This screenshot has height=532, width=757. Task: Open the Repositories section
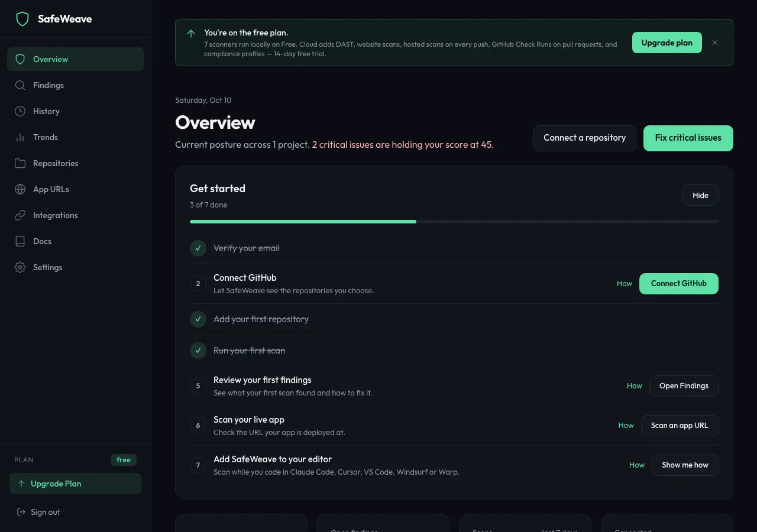(x=75, y=163)
